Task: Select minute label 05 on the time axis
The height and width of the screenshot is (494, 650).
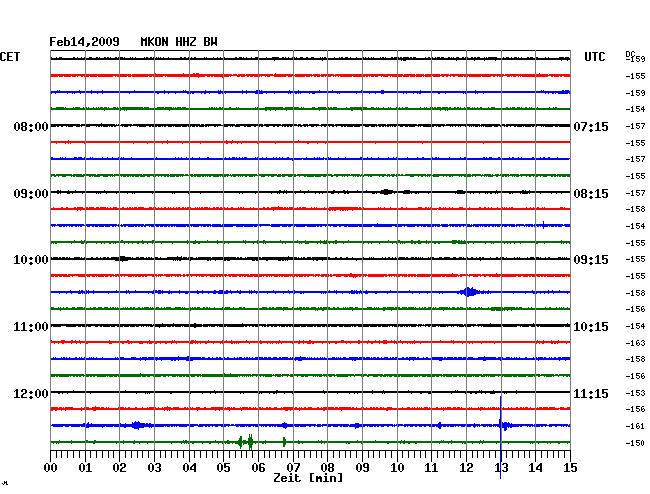Action: [223, 468]
